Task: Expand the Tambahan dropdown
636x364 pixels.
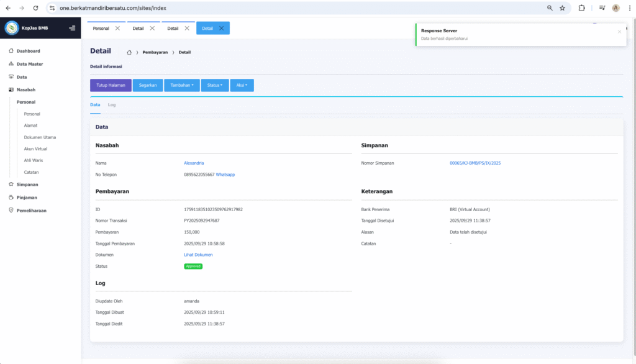Action: tap(182, 85)
